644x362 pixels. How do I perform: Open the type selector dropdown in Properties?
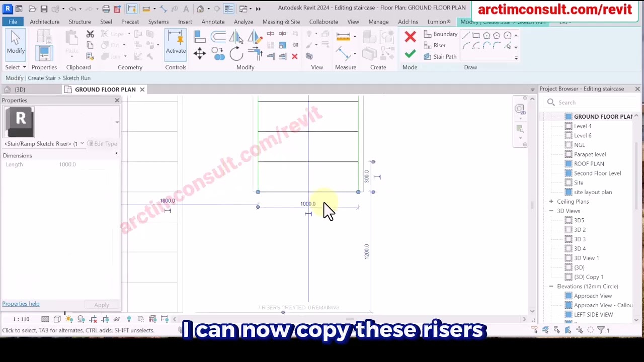coord(117,122)
